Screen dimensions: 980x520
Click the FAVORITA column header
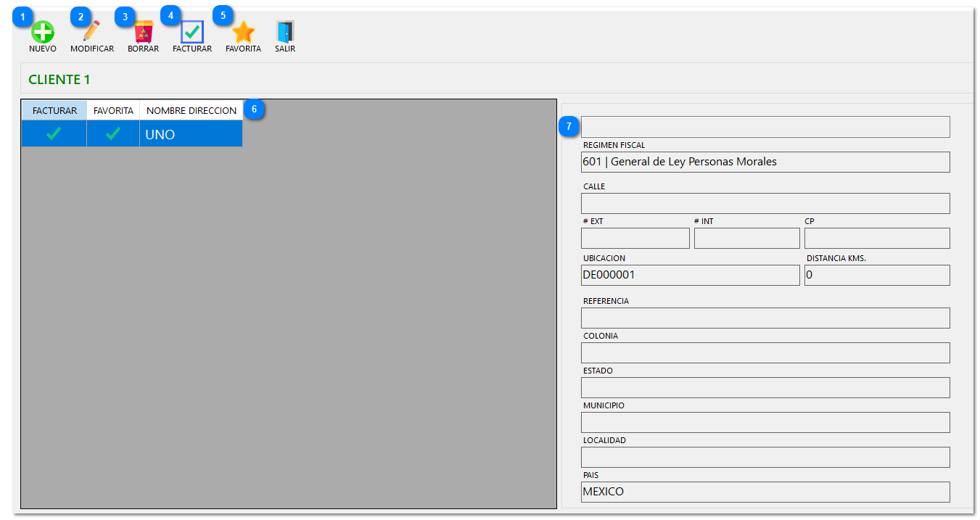coord(113,110)
